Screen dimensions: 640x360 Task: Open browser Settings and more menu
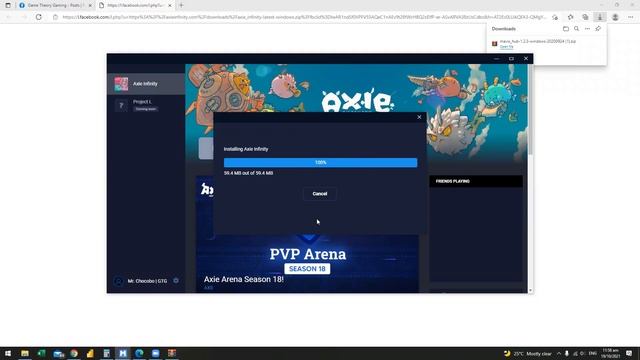coord(630,17)
